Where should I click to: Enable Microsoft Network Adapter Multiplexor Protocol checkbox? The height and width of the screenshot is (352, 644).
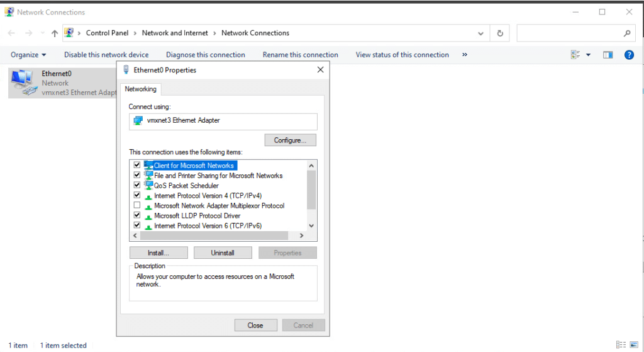click(137, 205)
